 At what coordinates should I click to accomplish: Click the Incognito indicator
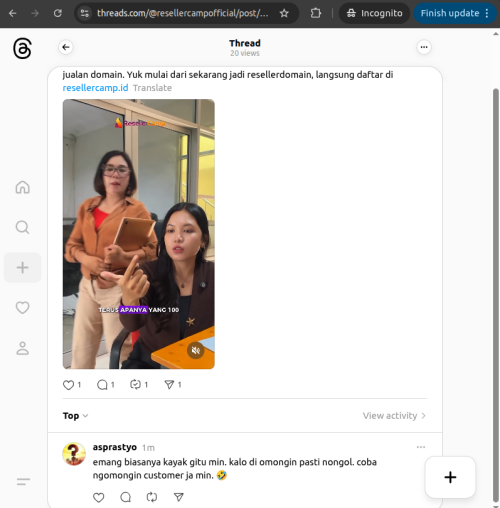click(x=374, y=13)
